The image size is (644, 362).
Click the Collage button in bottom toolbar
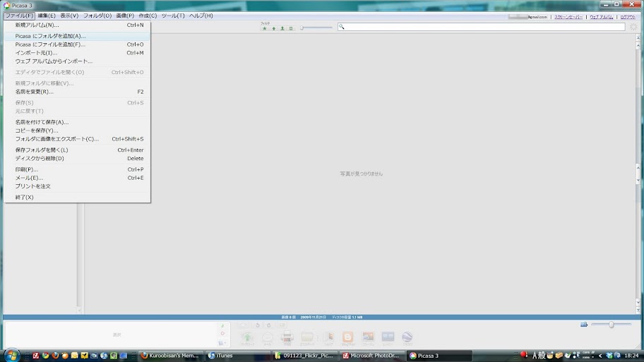tap(368, 338)
